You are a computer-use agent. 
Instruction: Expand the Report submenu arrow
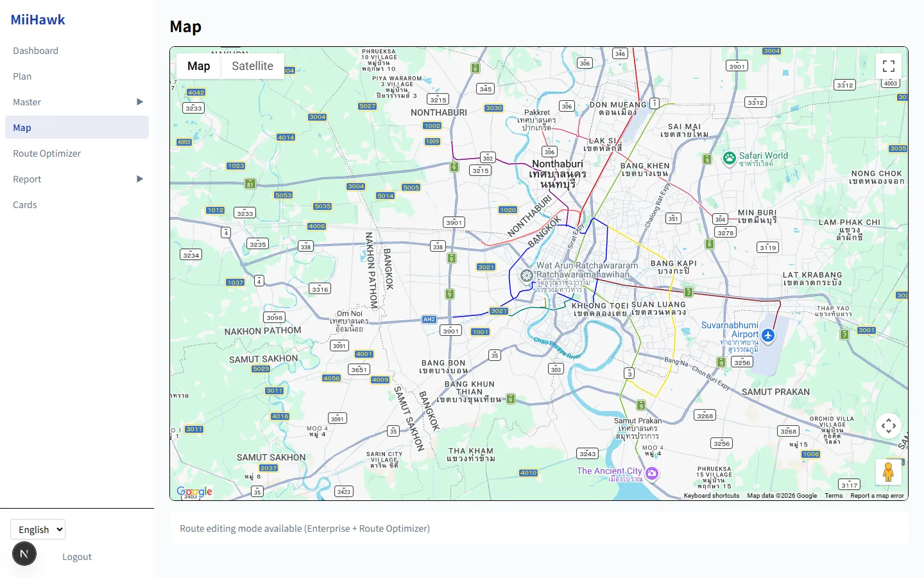click(x=140, y=179)
